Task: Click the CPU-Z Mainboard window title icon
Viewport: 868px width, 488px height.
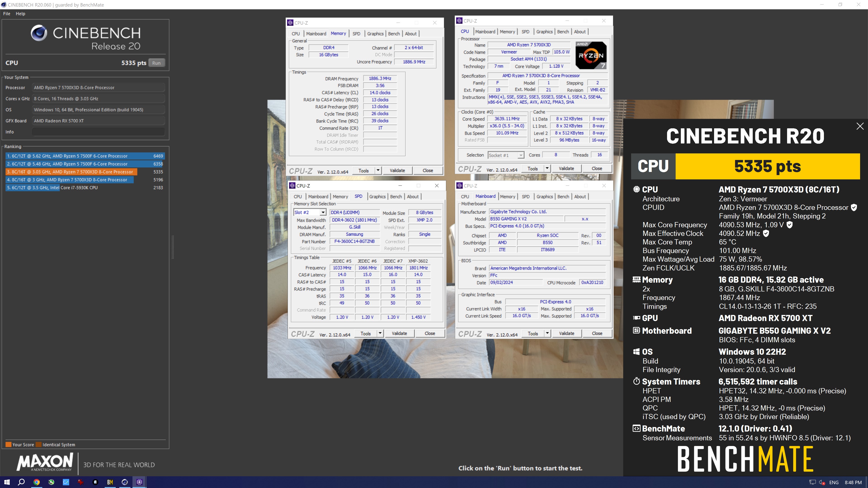Action: coord(460,185)
